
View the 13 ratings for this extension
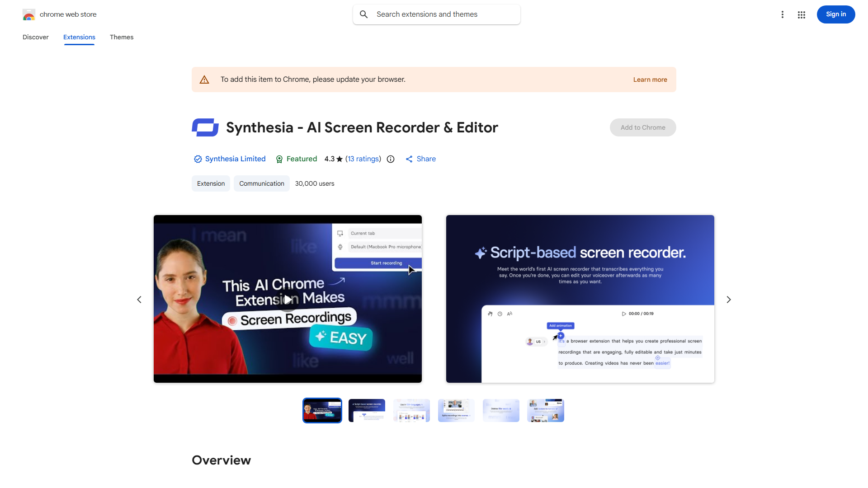coord(363,159)
